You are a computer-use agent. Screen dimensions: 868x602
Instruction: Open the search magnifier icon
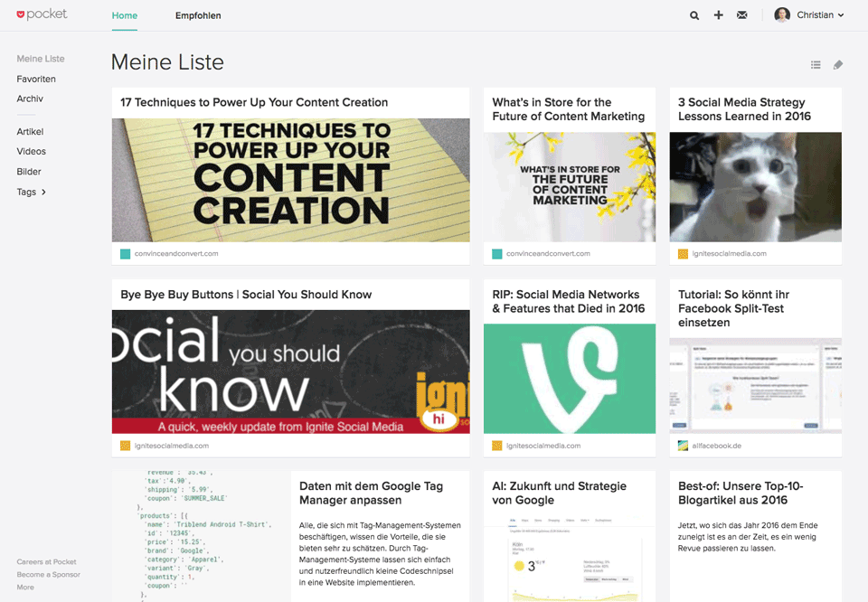[694, 15]
